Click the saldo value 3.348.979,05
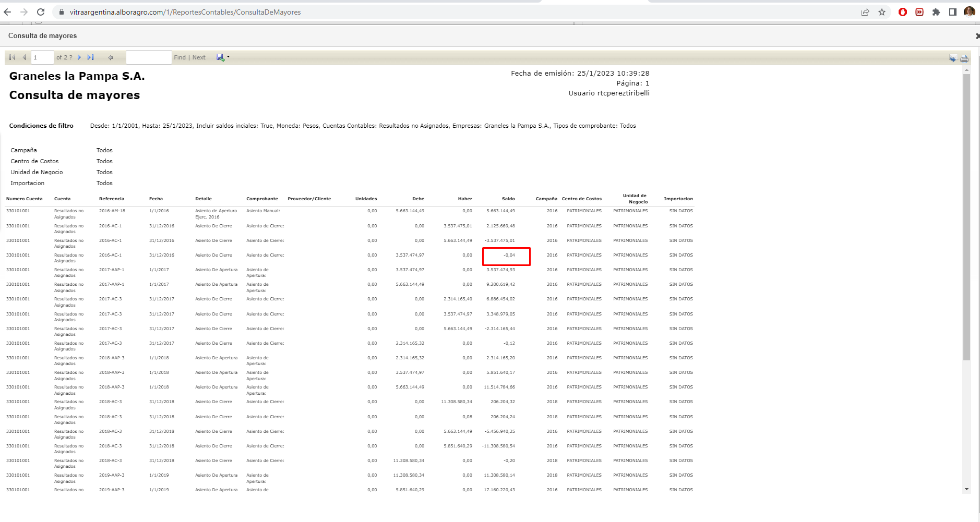 tap(501, 314)
